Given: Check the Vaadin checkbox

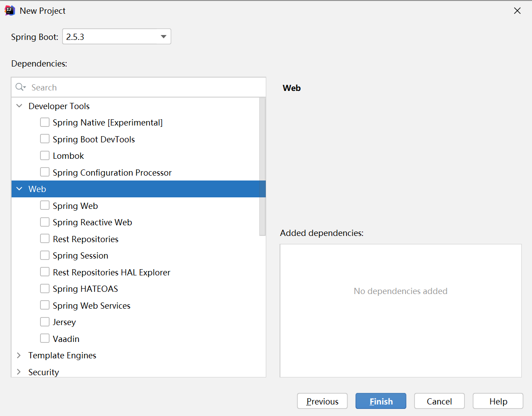Looking at the screenshot, I should (x=45, y=338).
